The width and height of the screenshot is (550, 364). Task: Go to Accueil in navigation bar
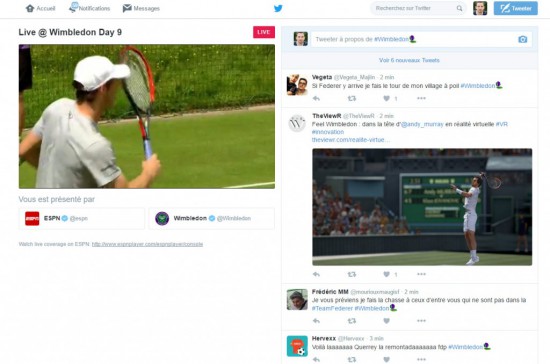tap(41, 8)
